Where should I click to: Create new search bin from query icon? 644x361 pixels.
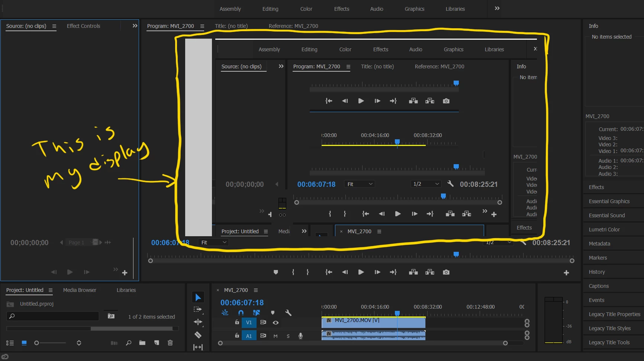tap(111, 316)
